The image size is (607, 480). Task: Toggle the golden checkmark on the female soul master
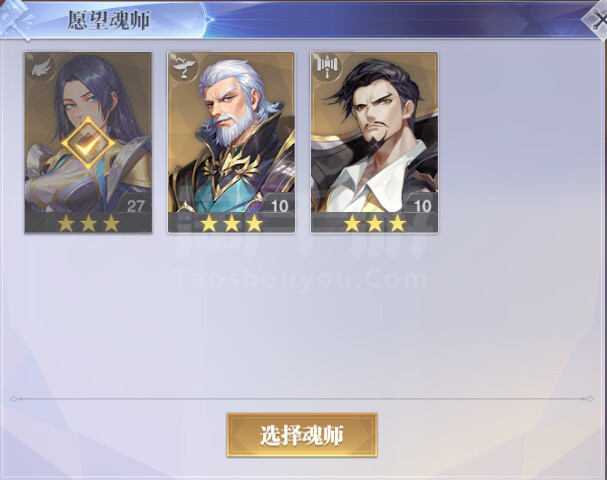click(x=88, y=144)
